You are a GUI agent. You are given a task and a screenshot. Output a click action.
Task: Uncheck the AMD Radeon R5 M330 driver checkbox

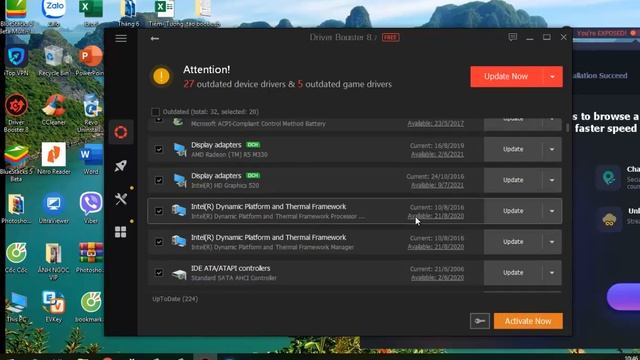pos(159,149)
